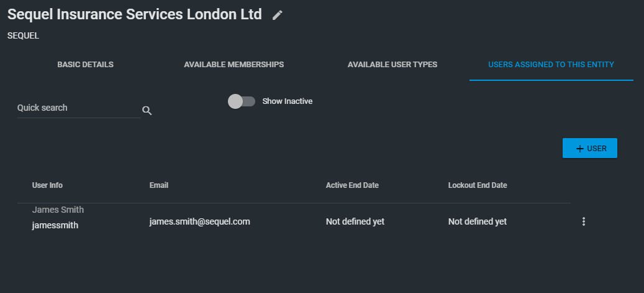Click the plus icon on USER button

click(x=580, y=149)
